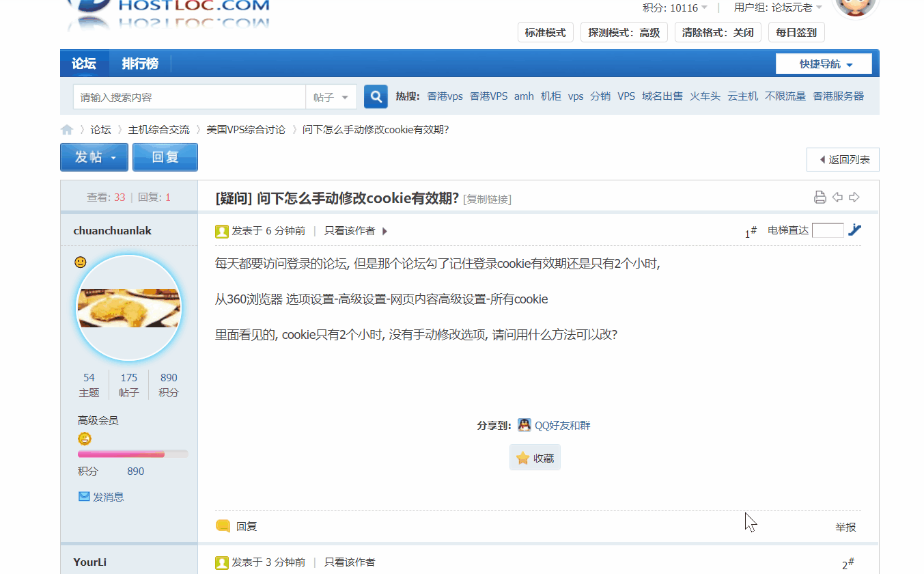Go to next thread arrow icon
This screenshot has width=924, height=574.
click(x=854, y=197)
